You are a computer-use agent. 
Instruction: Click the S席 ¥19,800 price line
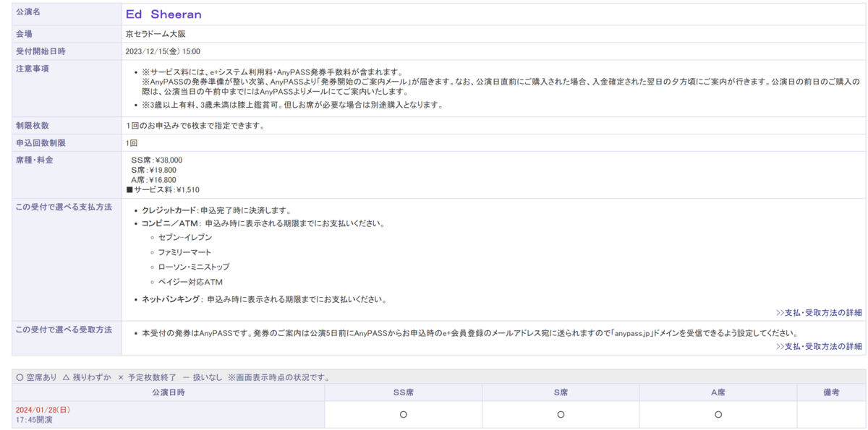153,171
